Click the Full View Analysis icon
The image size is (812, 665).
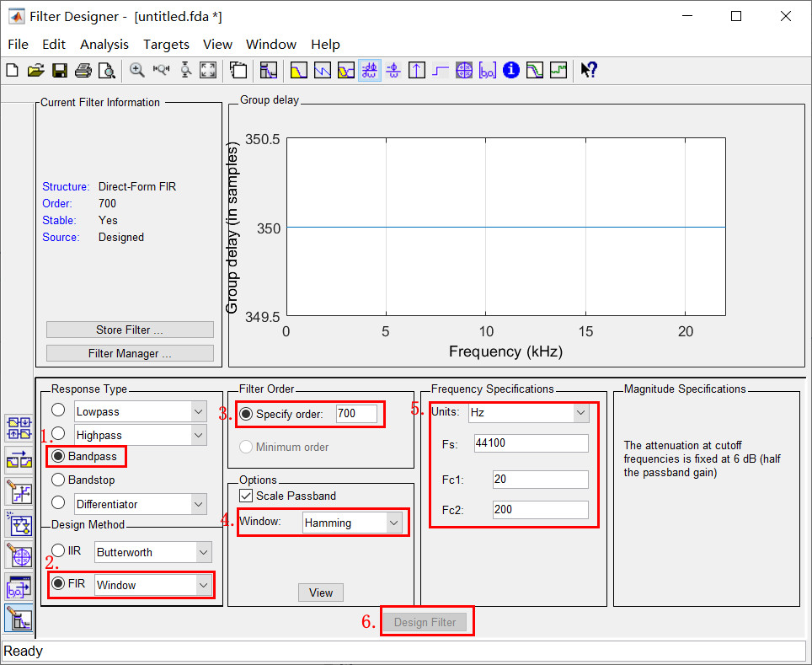tap(238, 70)
